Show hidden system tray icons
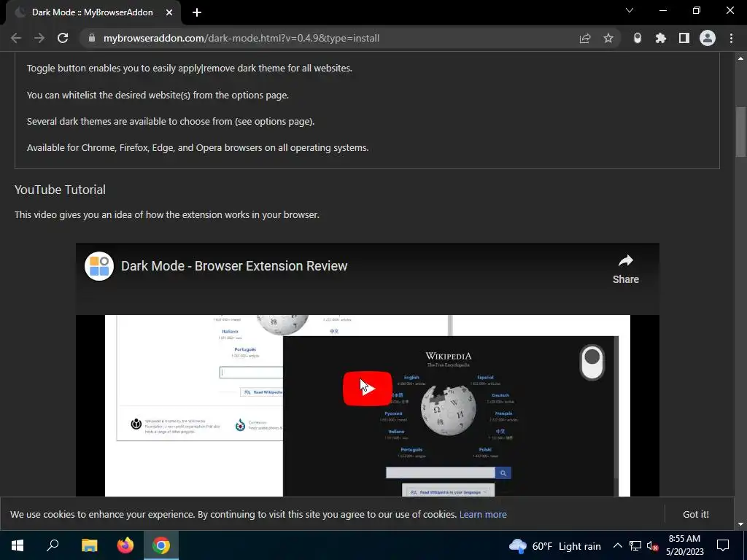The height and width of the screenshot is (560, 747). (617, 545)
